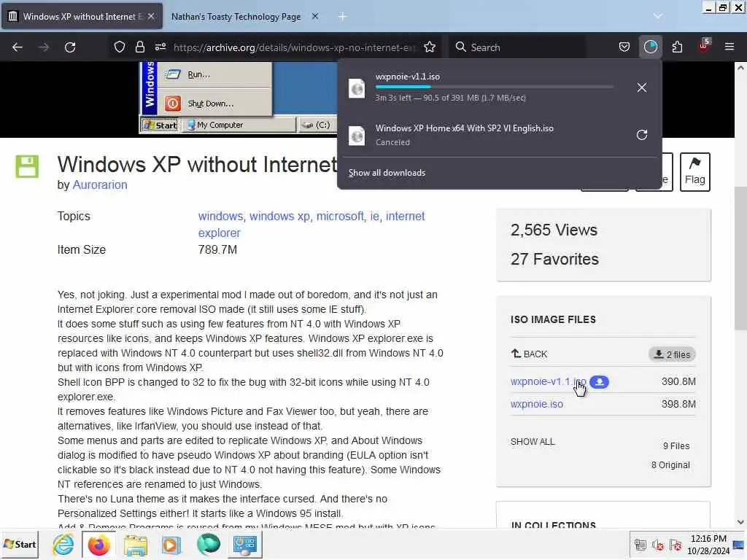Open the Extensions puzzle icon
747x560 pixels.
(677, 47)
